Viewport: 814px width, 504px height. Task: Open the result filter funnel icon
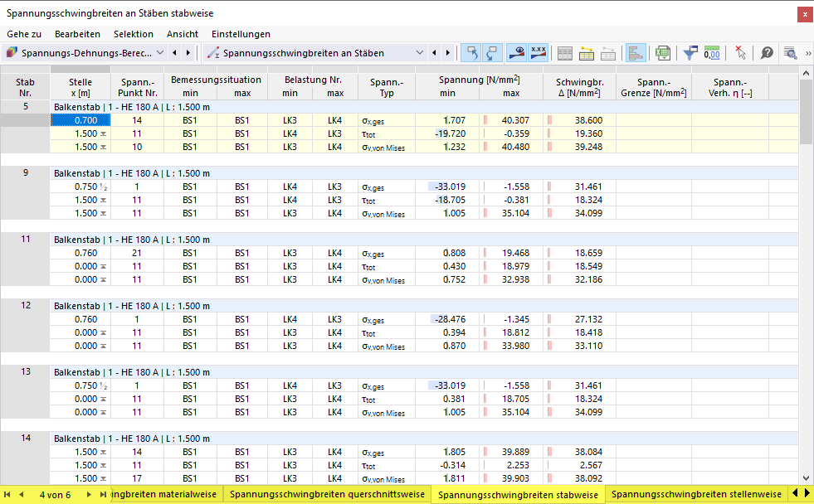[x=690, y=53]
